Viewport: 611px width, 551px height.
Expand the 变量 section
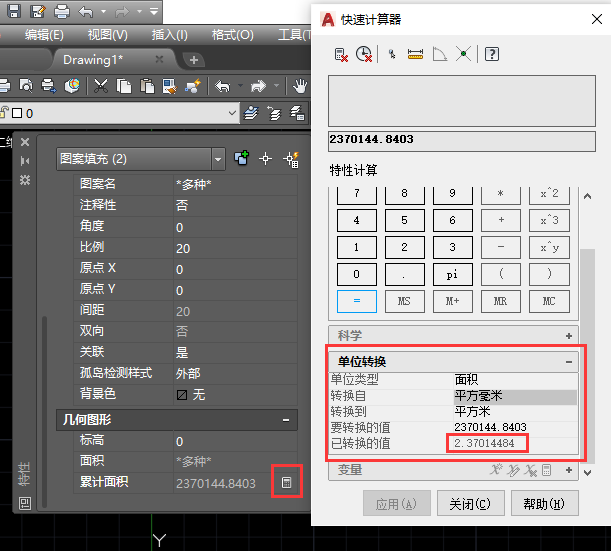tap(569, 470)
